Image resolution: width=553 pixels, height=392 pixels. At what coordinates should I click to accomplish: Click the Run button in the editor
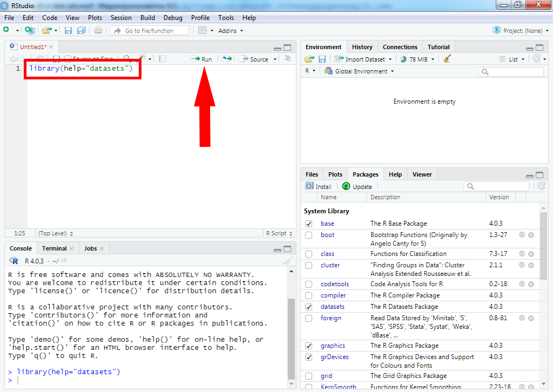point(201,59)
